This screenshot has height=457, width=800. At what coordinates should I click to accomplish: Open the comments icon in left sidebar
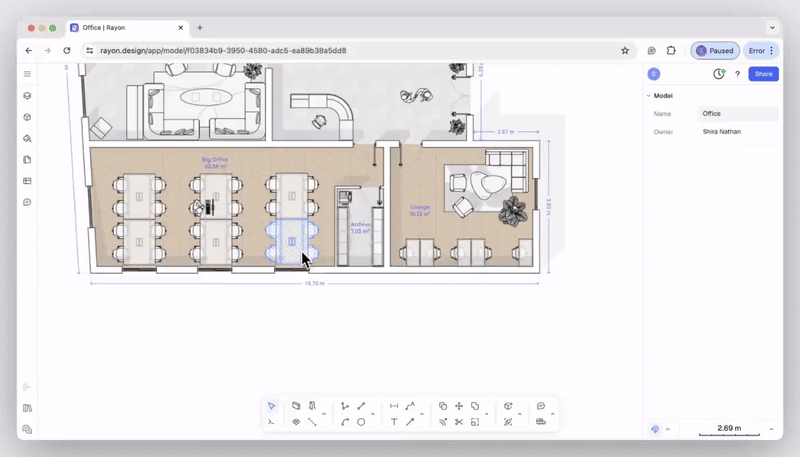[x=28, y=203]
